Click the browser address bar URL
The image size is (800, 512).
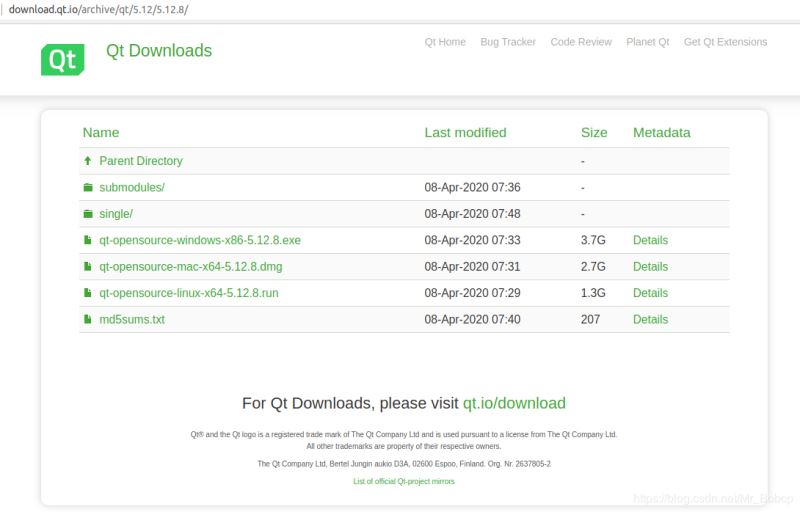pos(98,9)
